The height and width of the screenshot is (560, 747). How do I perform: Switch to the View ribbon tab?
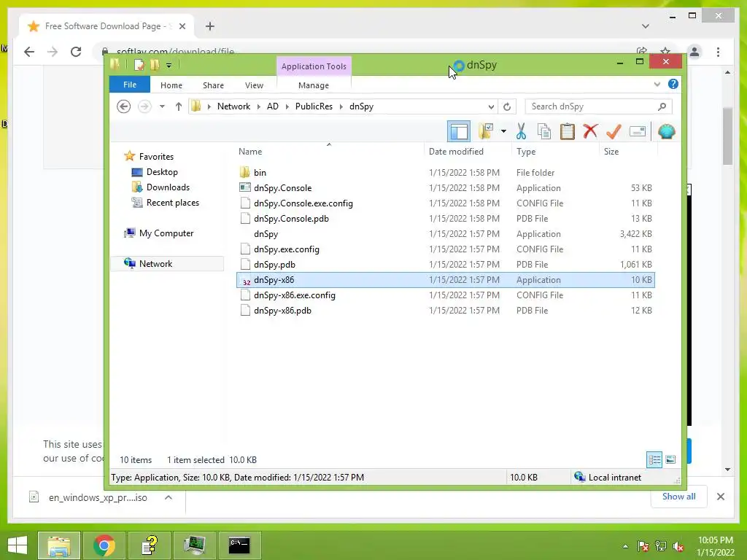(254, 85)
